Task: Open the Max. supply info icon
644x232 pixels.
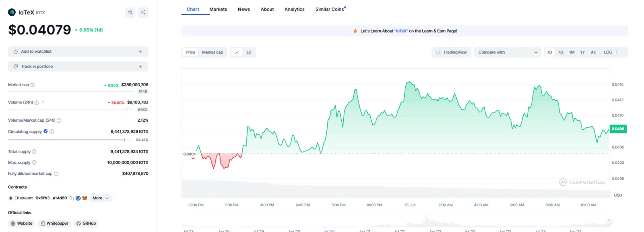Action: coord(34,163)
